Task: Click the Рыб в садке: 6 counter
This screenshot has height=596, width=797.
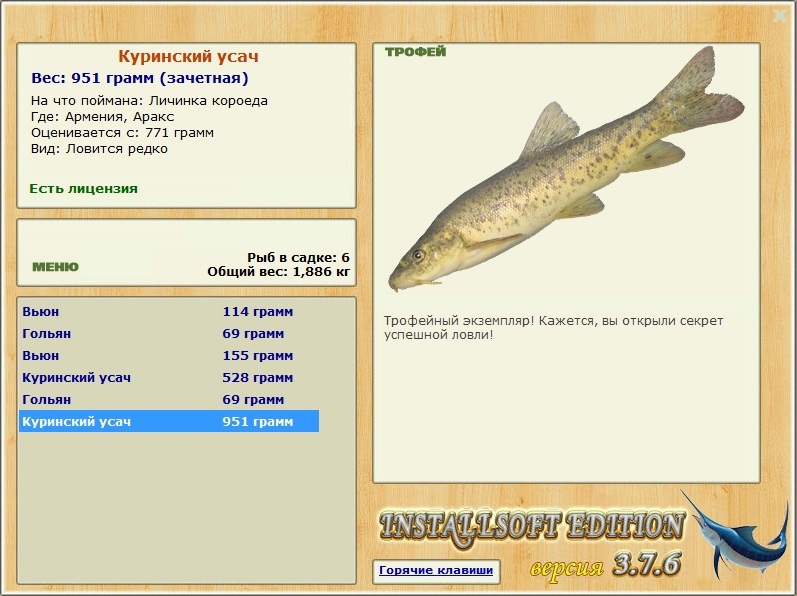Action: [x=298, y=258]
